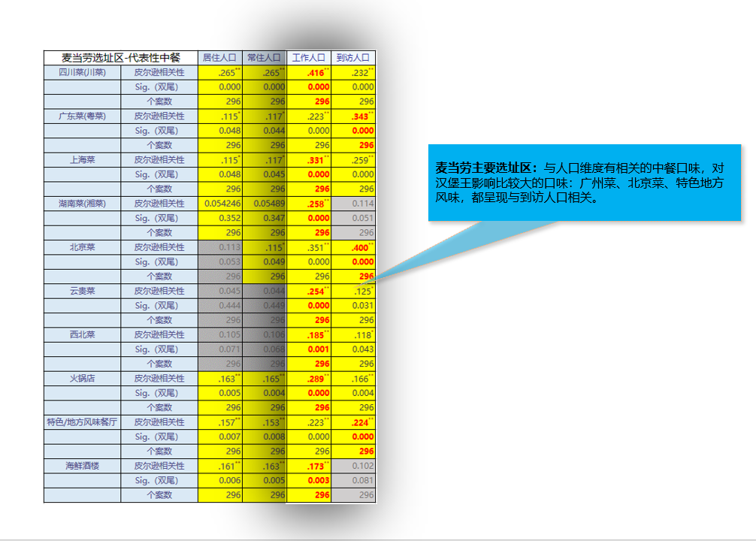Select the 居住人口 column header
This screenshot has height=541, width=756.
click(x=220, y=58)
